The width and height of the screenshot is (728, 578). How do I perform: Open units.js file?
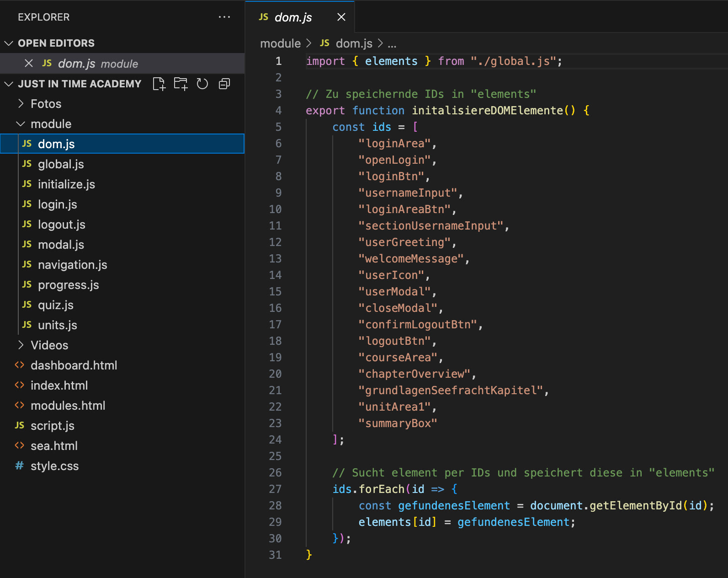pos(122,325)
